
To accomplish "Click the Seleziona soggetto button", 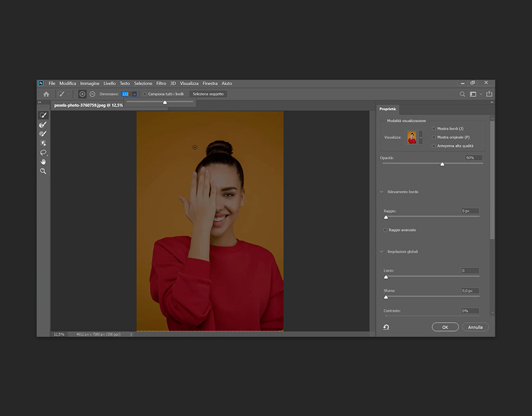I will [208, 94].
